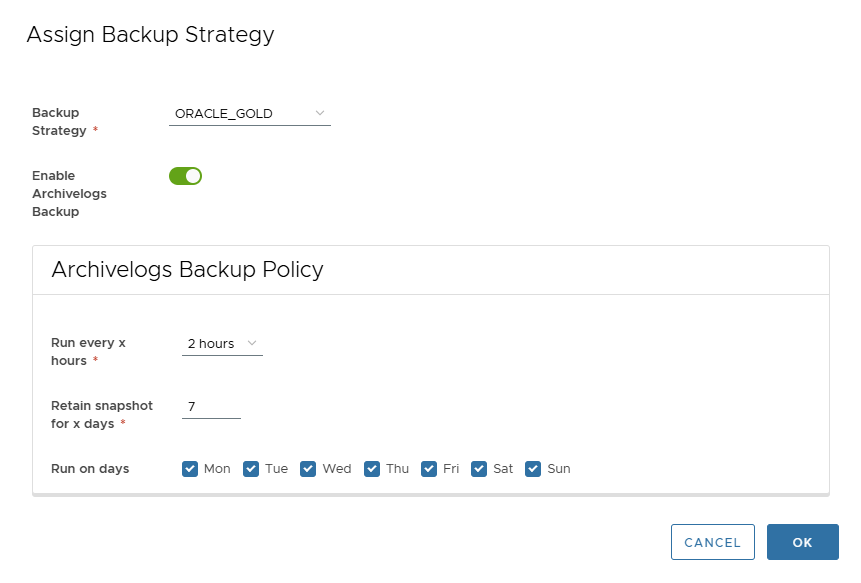This screenshot has width=861, height=583.
Task: Click the Run on days label
Action: 89,468
